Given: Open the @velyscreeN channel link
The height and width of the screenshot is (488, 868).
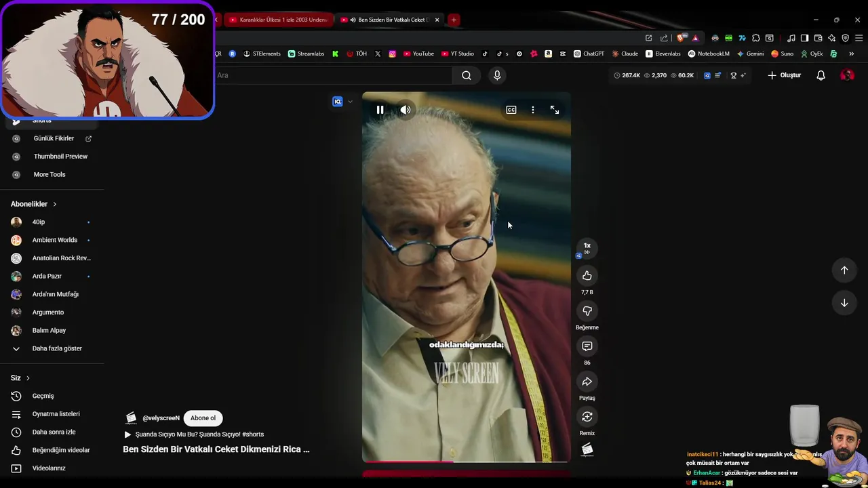Looking at the screenshot, I should click(161, 418).
